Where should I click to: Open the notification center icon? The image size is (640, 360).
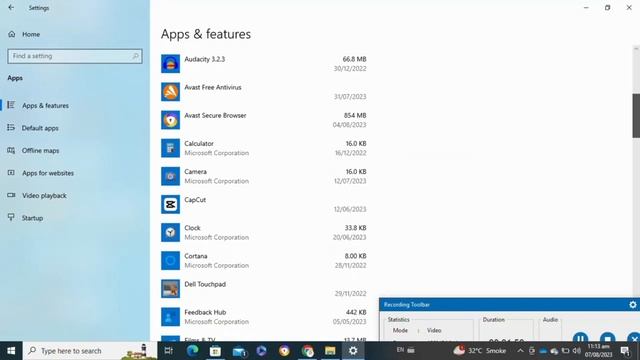[x=625, y=351]
